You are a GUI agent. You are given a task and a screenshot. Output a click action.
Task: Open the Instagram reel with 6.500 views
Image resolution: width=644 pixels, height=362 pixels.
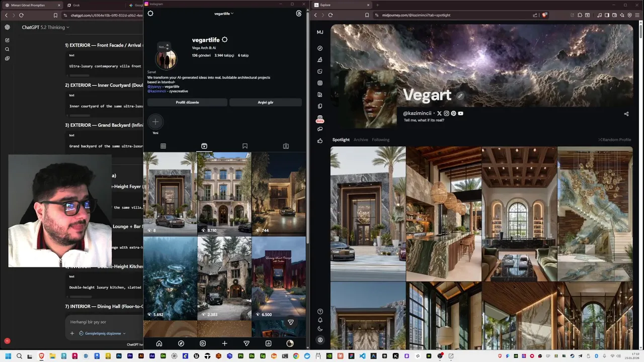(x=279, y=279)
